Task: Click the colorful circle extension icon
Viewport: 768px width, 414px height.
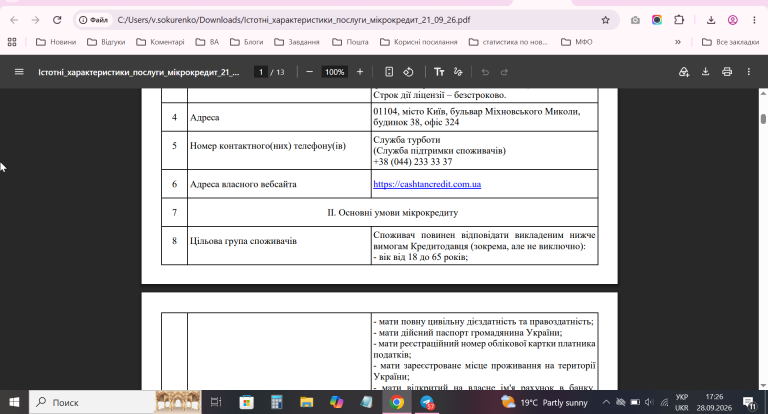Action: point(657,20)
